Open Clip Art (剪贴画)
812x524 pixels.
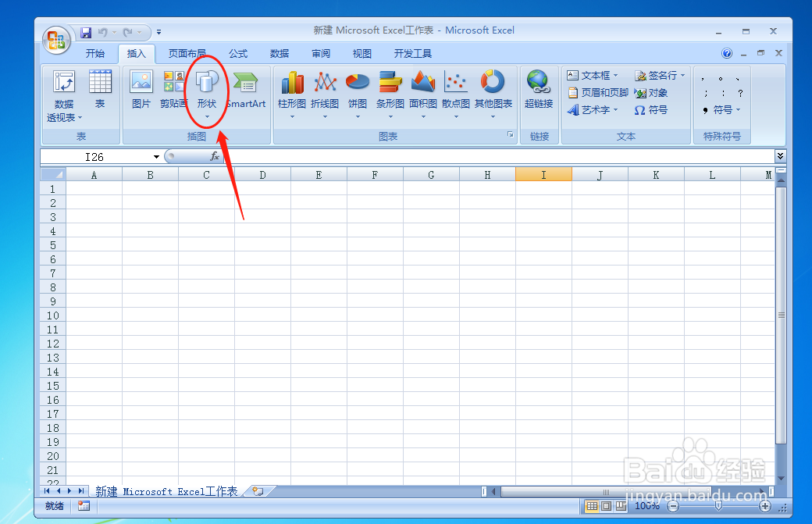pyautogui.click(x=173, y=89)
